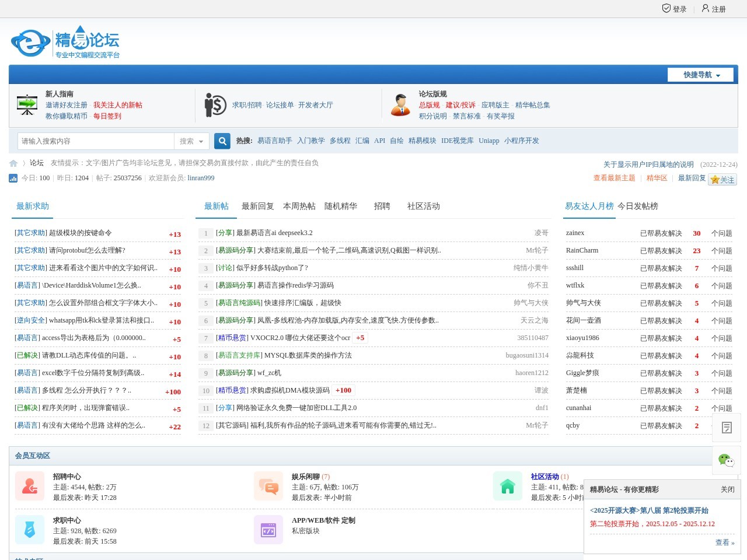This screenshot has height=560, width=747.
Task: Click the 精易论坛 logo
Action: pos(65,42)
